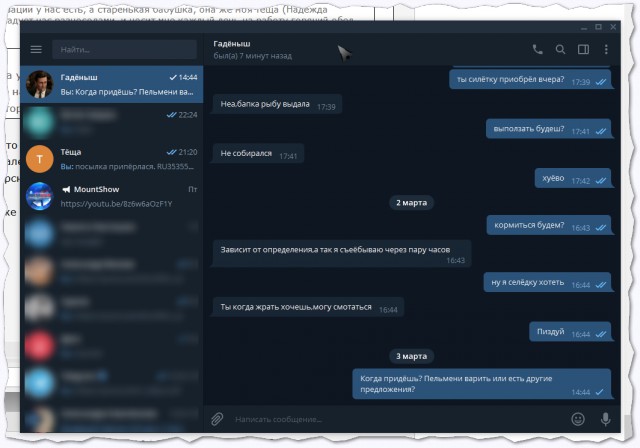Toggle the right info side panel
The width and height of the screenshot is (640, 448).
tap(583, 50)
